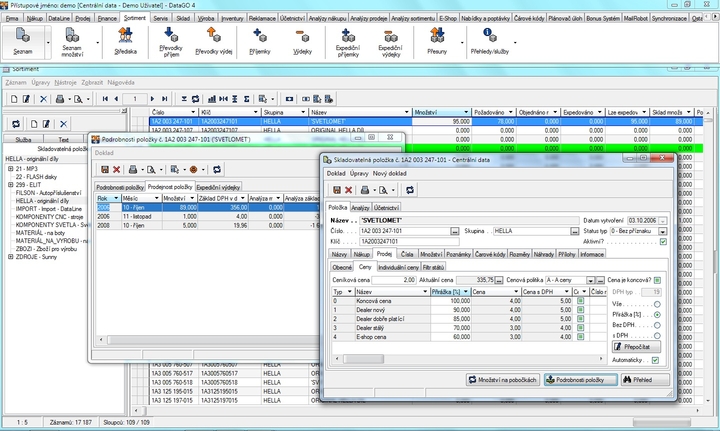Switch to the Analýzy tab in item window
The width and height of the screenshot is (720, 431).
360,208
